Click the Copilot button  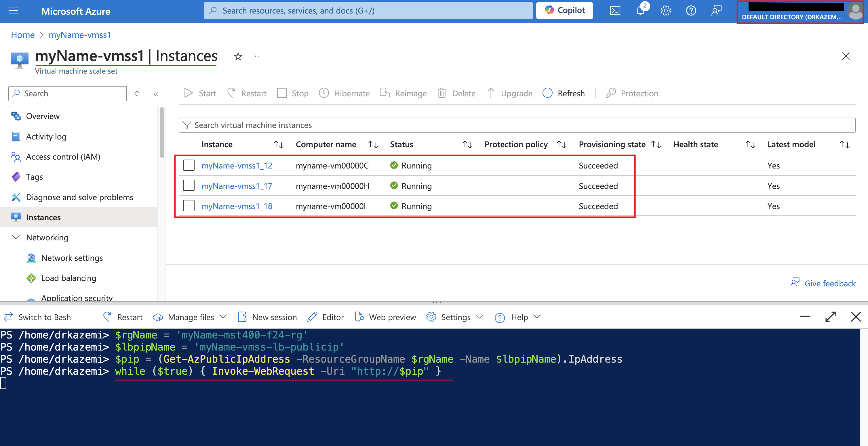tap(564, 10)
